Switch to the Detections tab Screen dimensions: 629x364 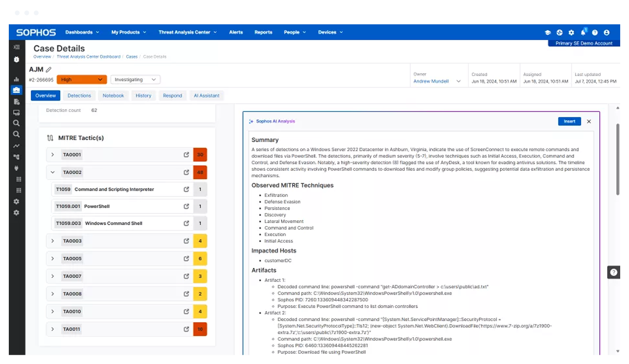[x=79, y=96]
